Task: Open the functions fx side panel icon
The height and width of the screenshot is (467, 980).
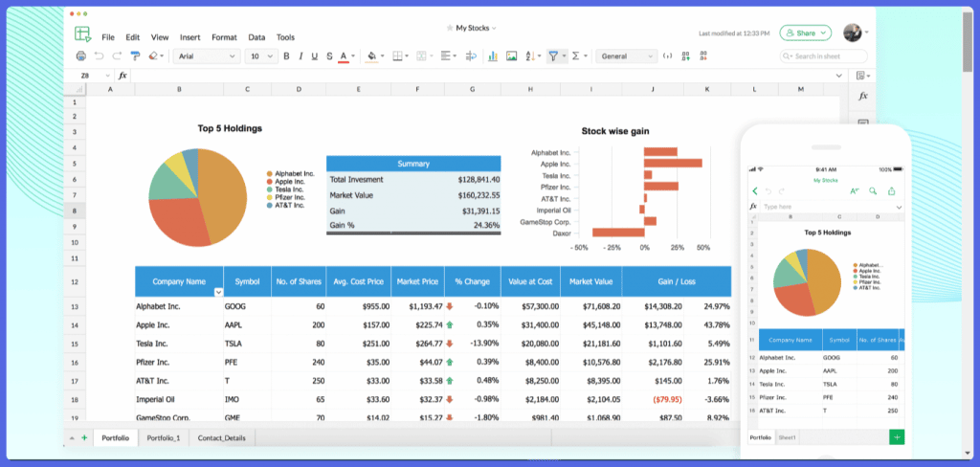Action: (863, 97)
